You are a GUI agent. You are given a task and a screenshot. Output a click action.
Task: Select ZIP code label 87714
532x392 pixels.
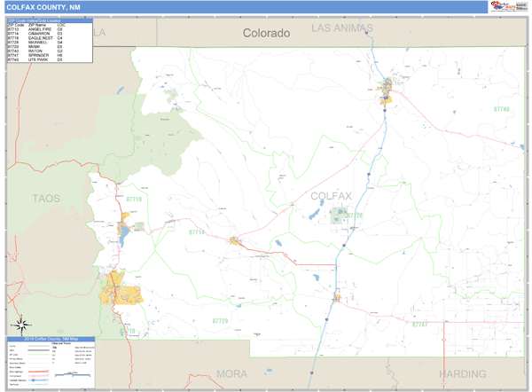[x=197, y=231]
